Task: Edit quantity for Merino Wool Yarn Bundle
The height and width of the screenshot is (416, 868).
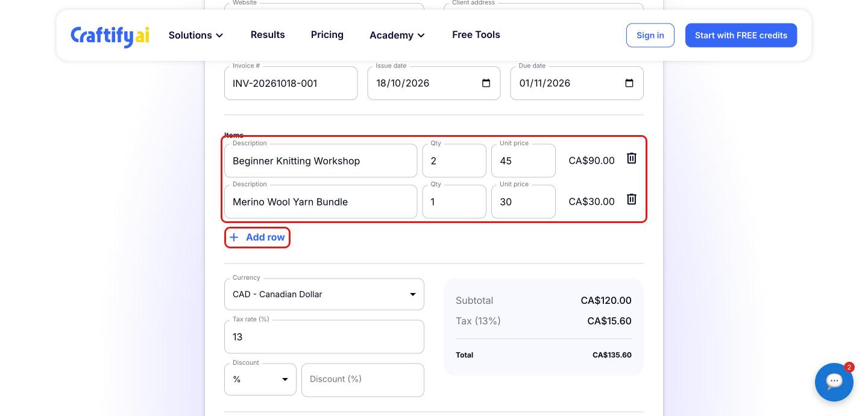Action: tap(454, 201)
